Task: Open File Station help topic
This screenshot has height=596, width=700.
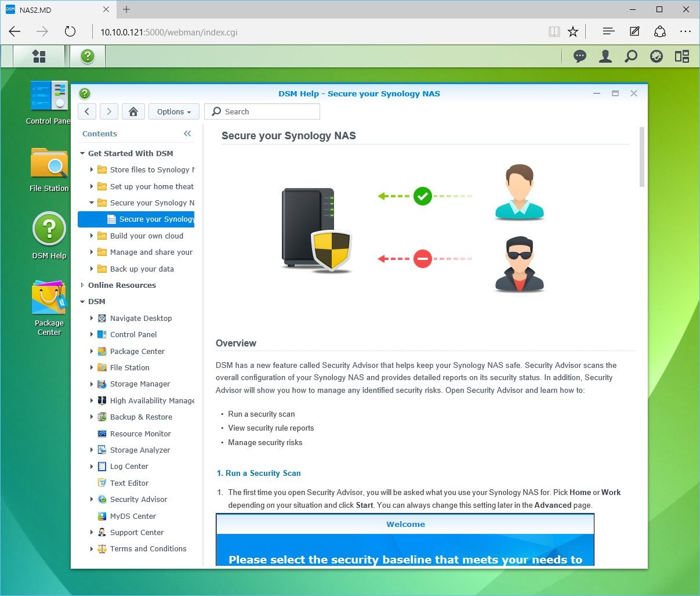Action: click(x=130, y=367)
